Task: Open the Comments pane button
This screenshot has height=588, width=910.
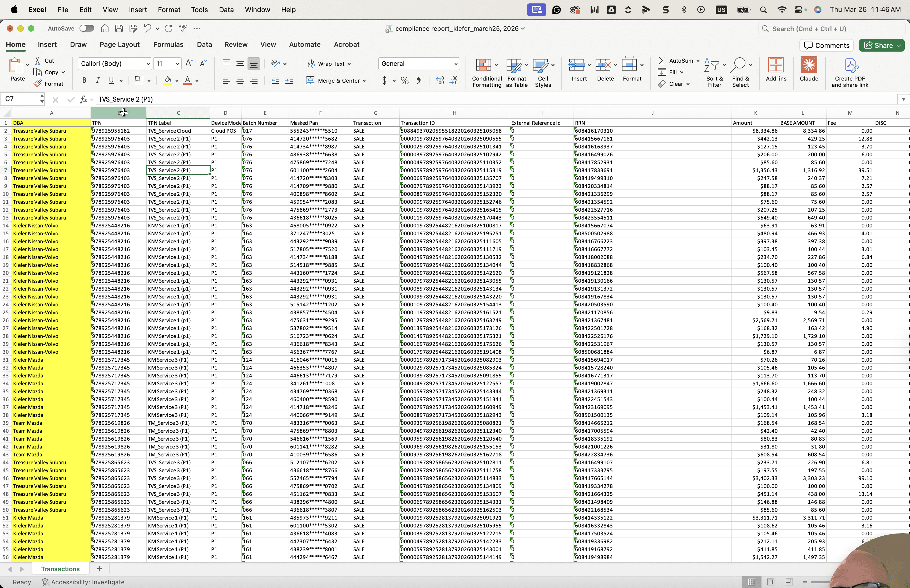Action: tap(827, 46)
